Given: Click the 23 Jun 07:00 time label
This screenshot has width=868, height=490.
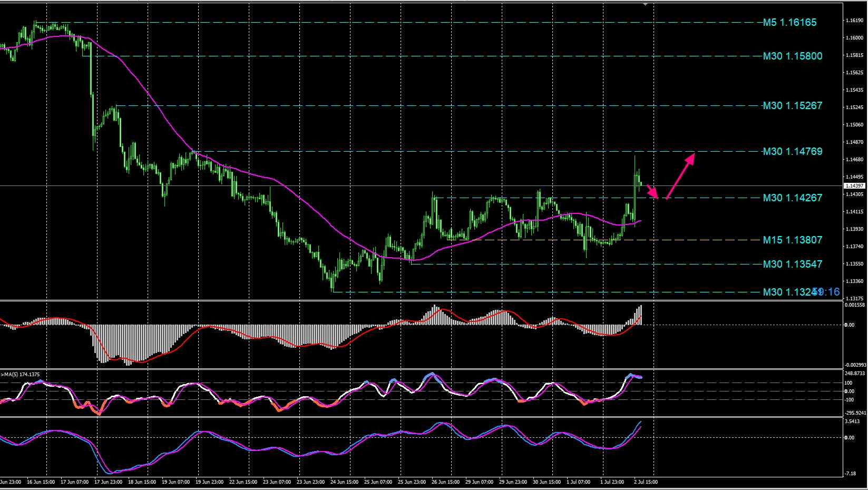Looking at the screenshot, I should (277, 482).
